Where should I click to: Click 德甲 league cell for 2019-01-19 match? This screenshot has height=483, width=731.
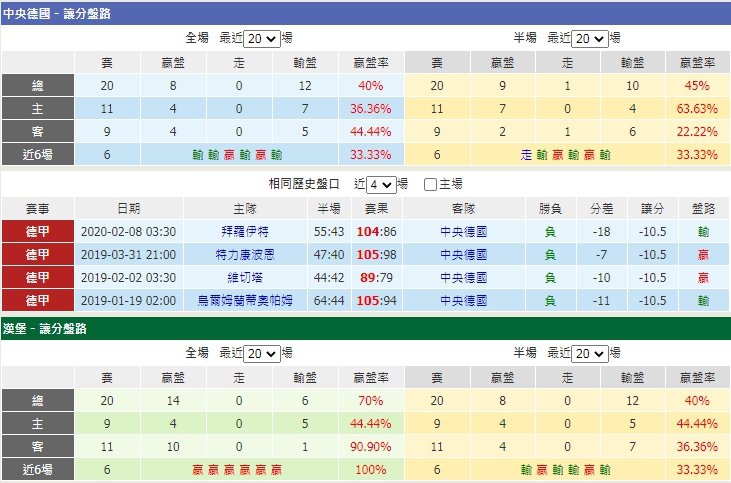[38, 300]
